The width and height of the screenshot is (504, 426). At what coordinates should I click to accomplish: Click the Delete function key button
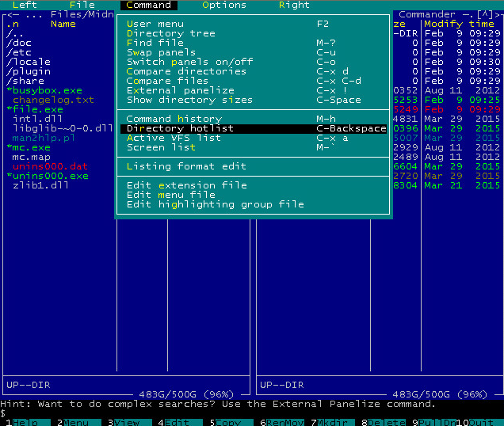[384, 422]
